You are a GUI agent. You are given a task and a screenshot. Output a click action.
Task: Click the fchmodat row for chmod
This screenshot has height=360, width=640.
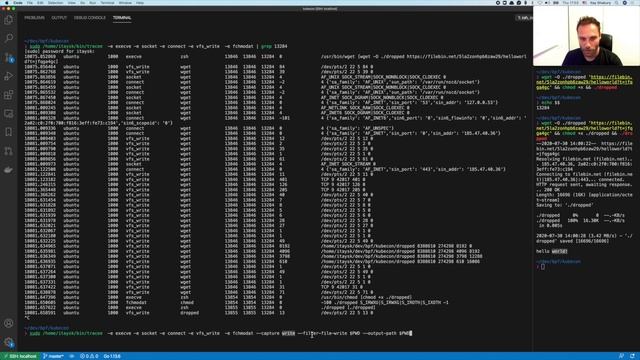pyautogui.click(x=236, y=303)
